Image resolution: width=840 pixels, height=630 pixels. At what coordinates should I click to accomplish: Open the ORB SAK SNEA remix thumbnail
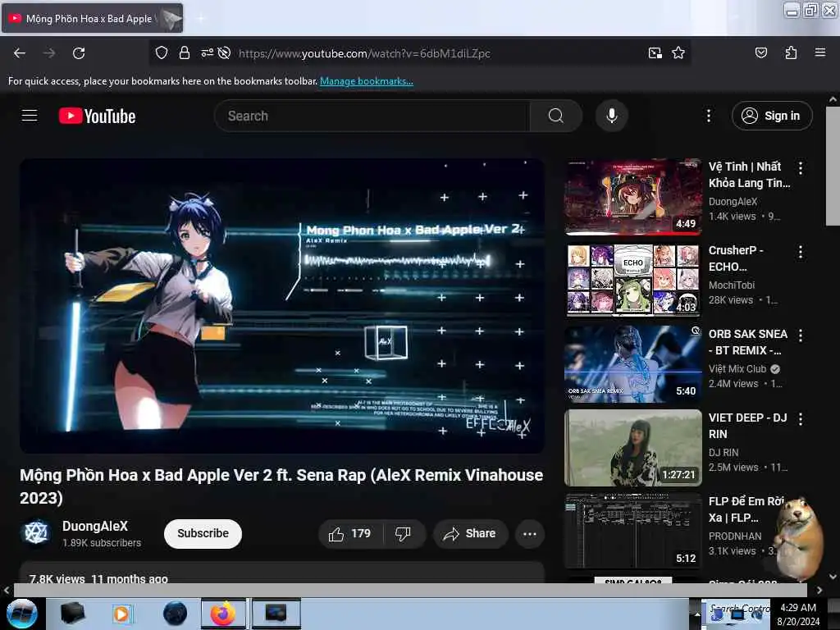coord(632,363)
